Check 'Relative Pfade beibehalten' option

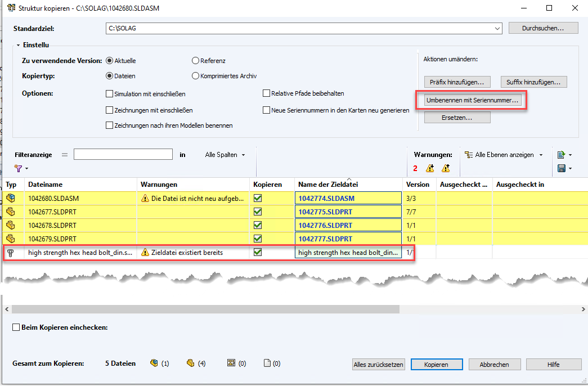[x=267, y=93]
